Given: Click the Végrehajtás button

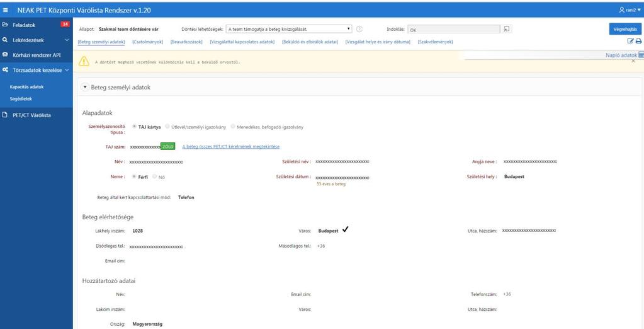Looking at the screenshot, I should 625,29.
